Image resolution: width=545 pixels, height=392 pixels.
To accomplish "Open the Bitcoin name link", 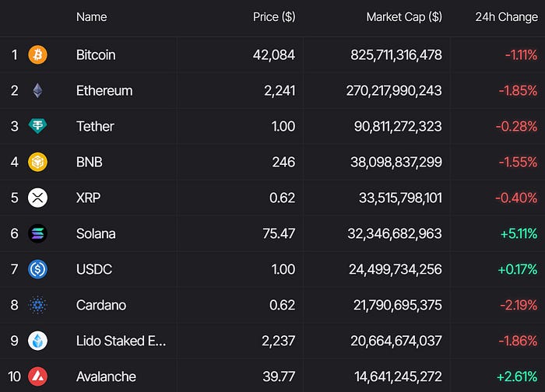I will click(x=96, y=55).
